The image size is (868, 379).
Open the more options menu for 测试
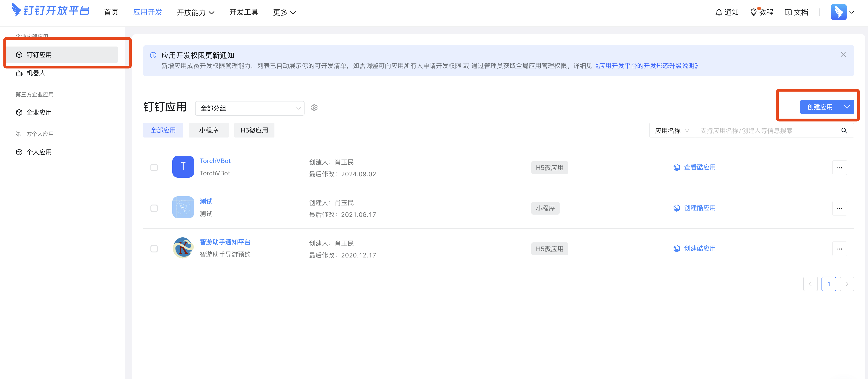tap(839, 208)
